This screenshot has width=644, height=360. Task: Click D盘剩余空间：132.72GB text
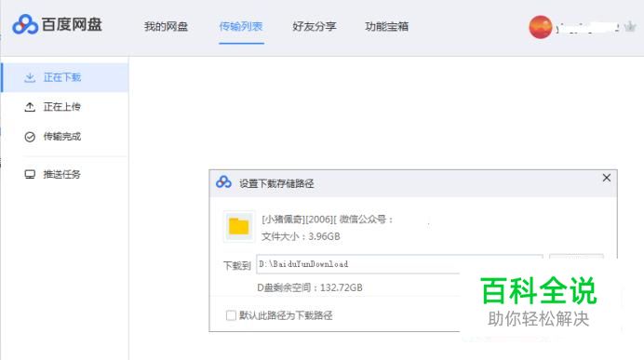tap(310, 287)
